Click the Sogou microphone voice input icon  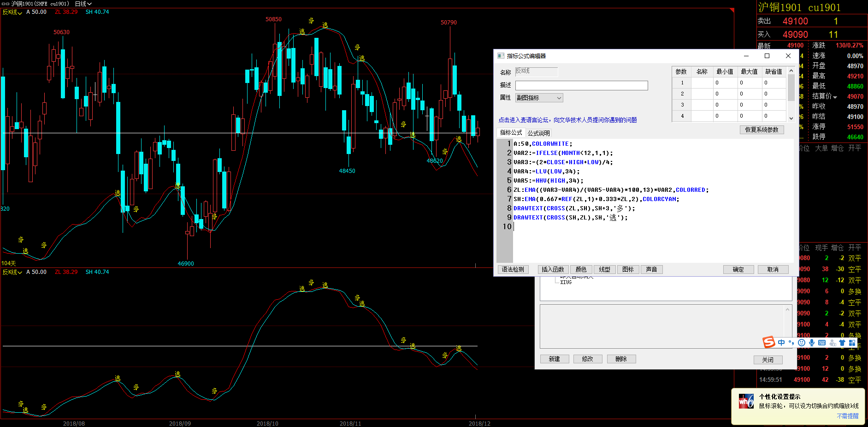[812, 343]
